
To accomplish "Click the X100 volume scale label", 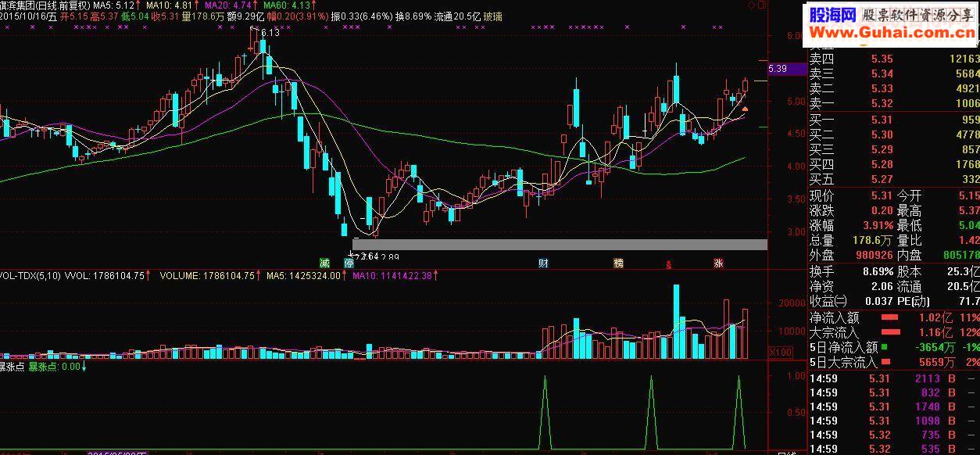I will click(x=780, y=353).
